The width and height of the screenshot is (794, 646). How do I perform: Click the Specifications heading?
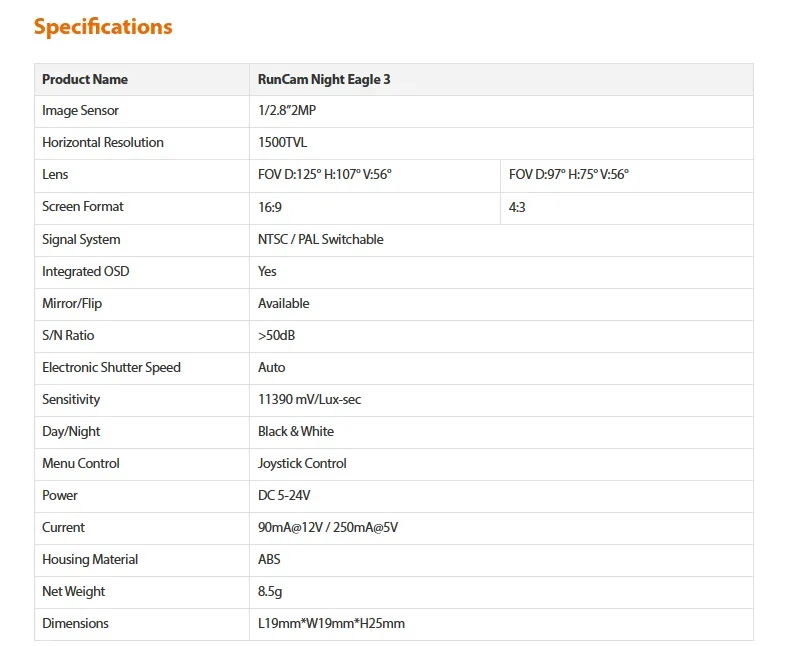tap(103, 27)
